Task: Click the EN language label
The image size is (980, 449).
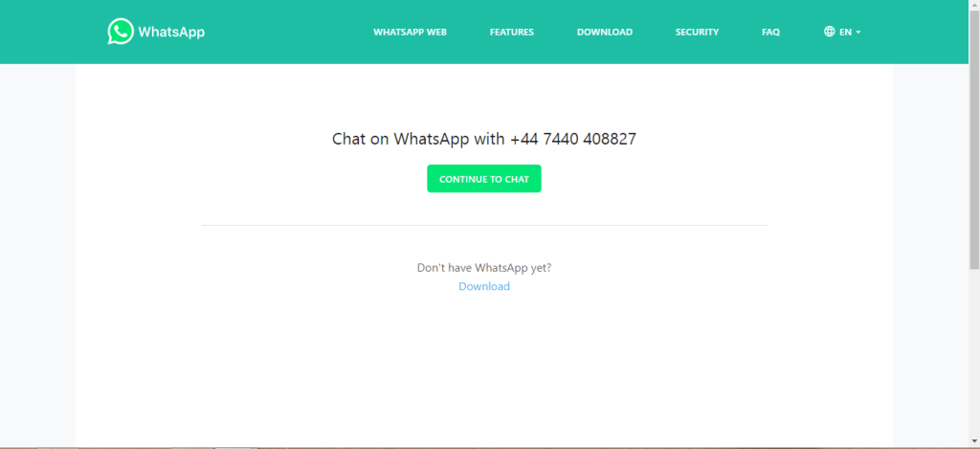Action: click(x=845, y=32)
